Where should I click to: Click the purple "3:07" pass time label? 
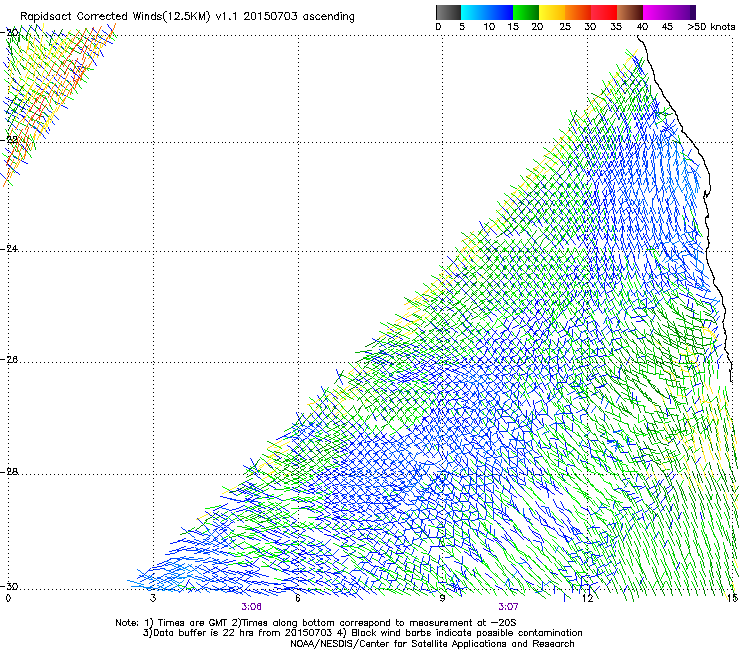click(508, 607)
